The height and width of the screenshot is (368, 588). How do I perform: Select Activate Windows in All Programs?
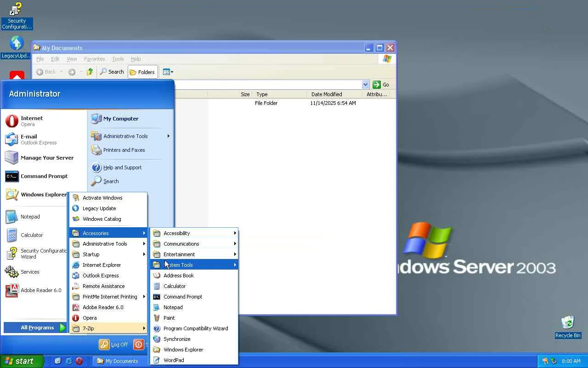[108, 198]
